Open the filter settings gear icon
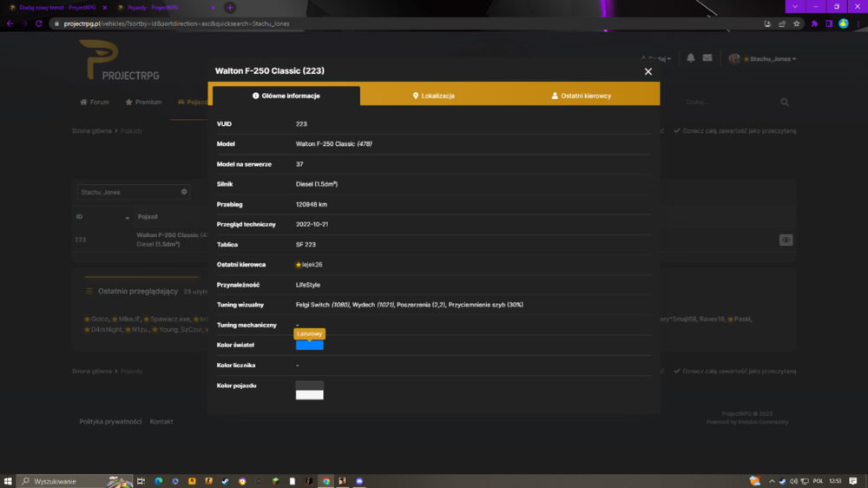 pos(184,192)
